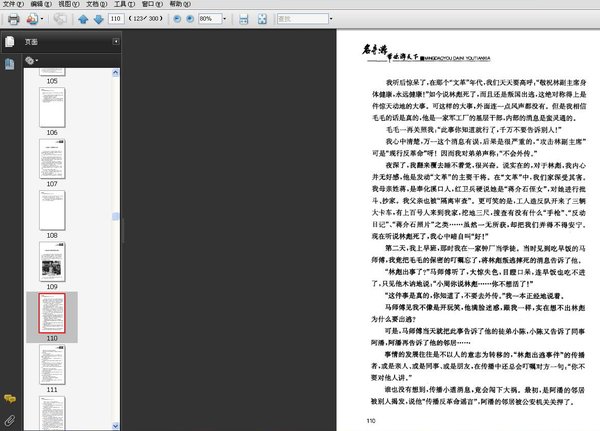Open the thumbnail options gear dropdown
Viewport: 600px width, 431px height.
32,60
